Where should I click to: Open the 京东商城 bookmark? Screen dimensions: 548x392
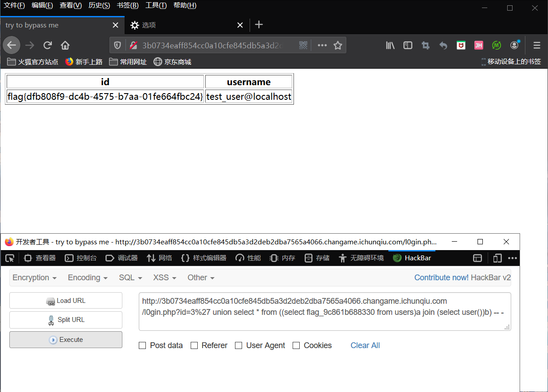coord(172,62)
